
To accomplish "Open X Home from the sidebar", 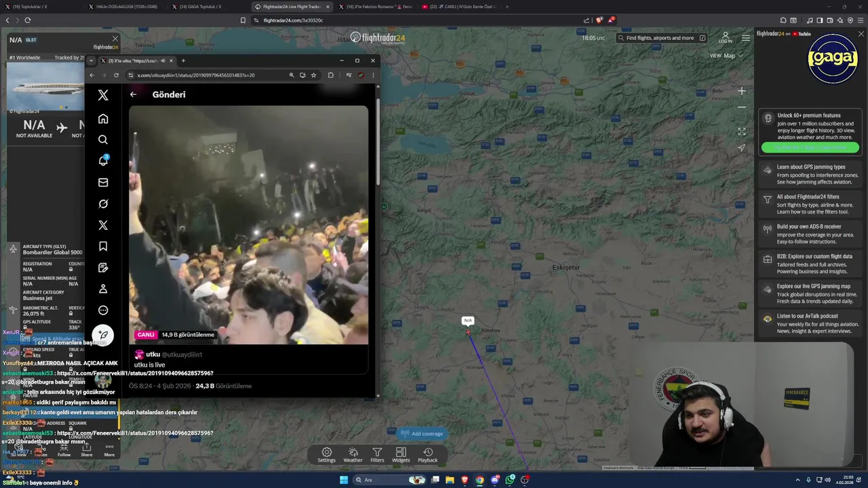I will (103, 119).
